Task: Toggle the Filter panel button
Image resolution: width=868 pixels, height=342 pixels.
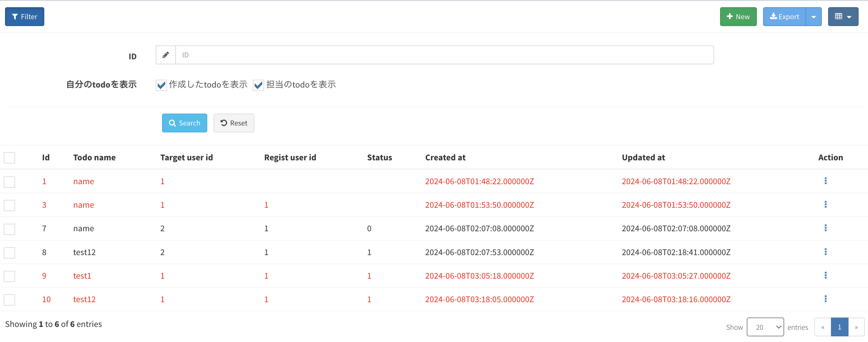Action: tap(24, 17)
